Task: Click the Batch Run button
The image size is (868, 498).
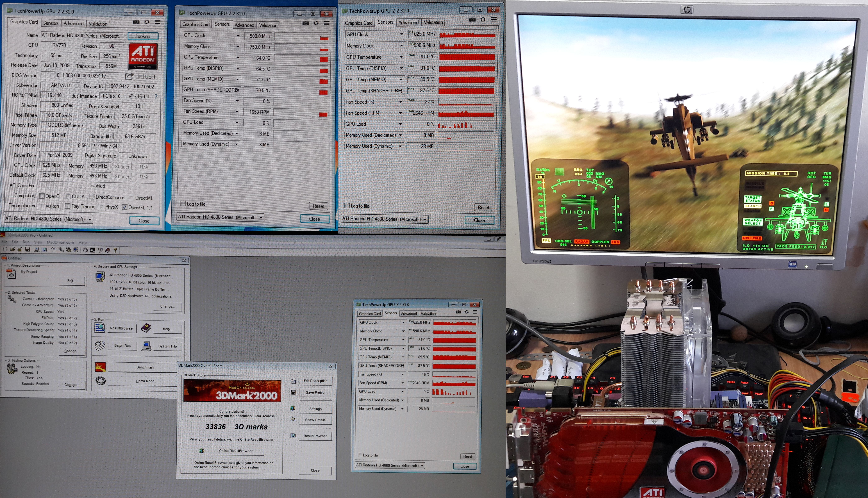Action: (x=123, y=346)
